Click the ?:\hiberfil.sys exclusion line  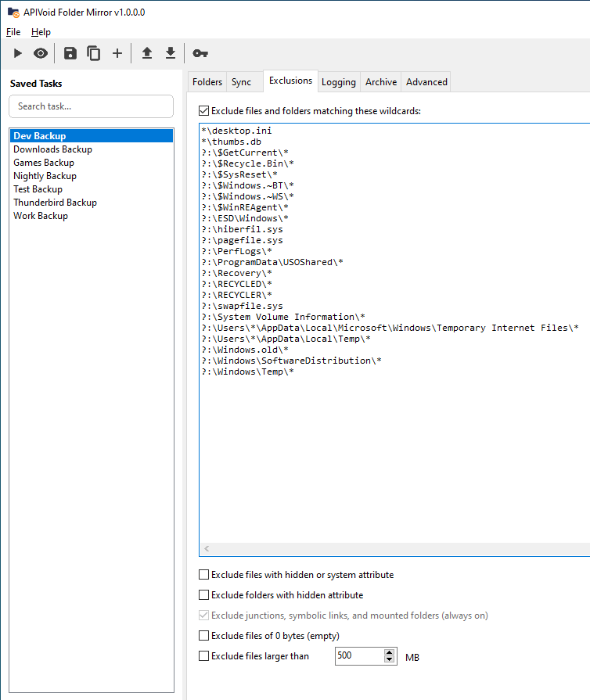pos(242,229)
